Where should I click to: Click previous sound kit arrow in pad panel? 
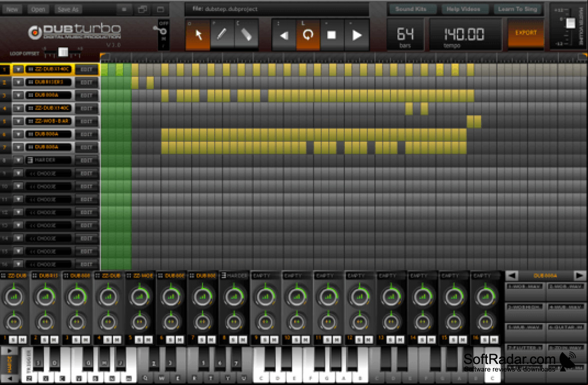tap(511, 275)
